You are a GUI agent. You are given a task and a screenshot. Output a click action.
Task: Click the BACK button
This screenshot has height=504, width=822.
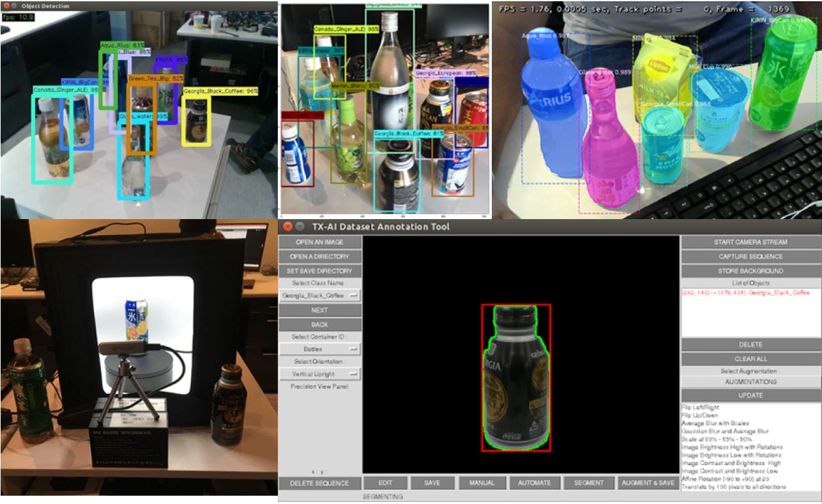[x=320, y=325]
